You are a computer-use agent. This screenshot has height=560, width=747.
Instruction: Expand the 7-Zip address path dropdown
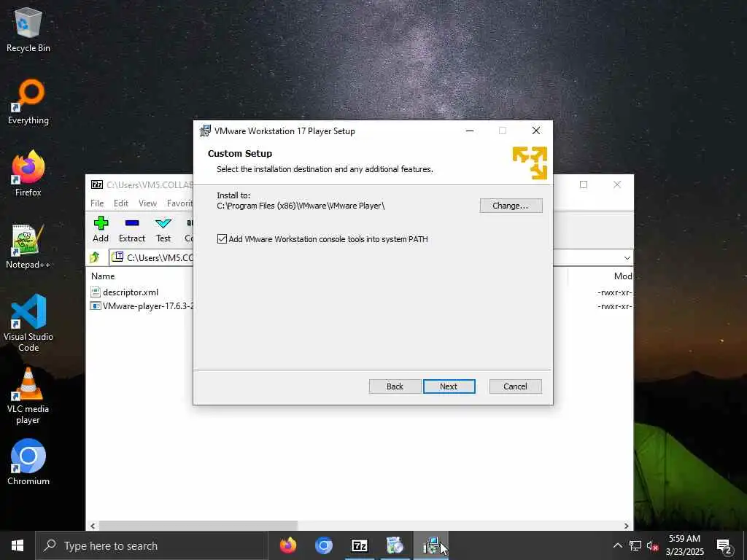click(627, 257)
